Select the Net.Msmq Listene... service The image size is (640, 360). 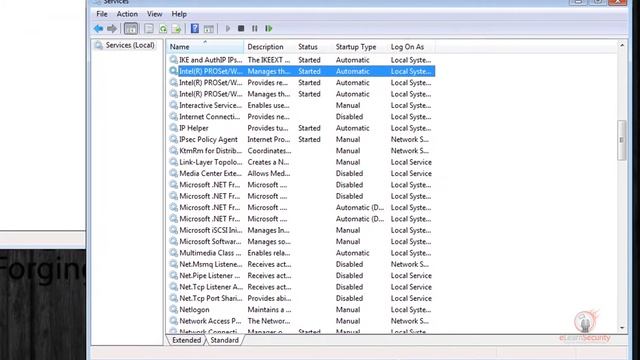click(x=301, y=264)
